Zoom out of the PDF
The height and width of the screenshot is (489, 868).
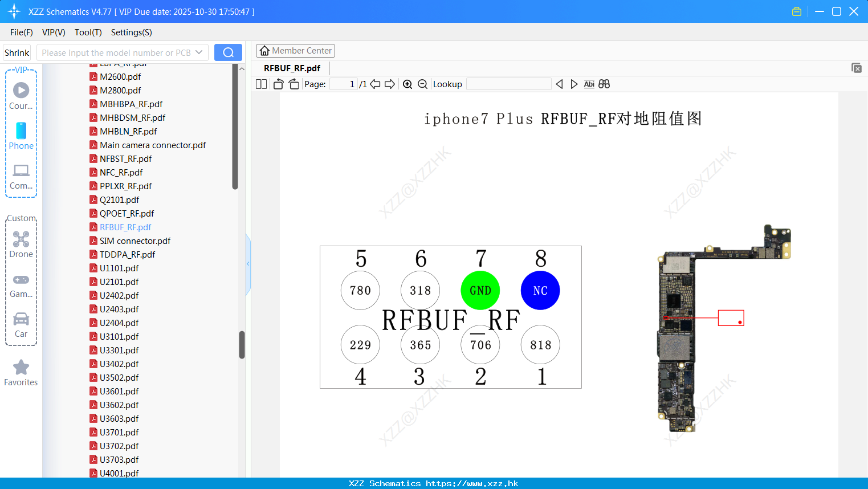pyautogui.click(x=422, y=84)
